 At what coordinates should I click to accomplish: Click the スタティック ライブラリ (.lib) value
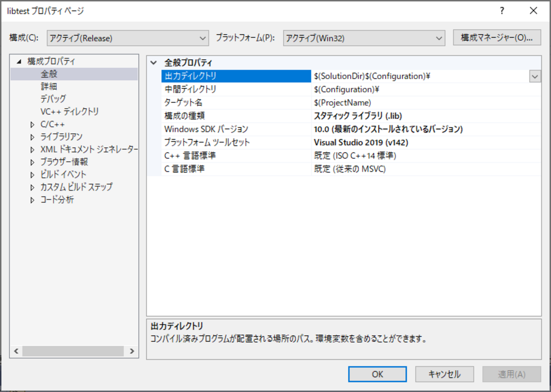click(x=426, y=116)
